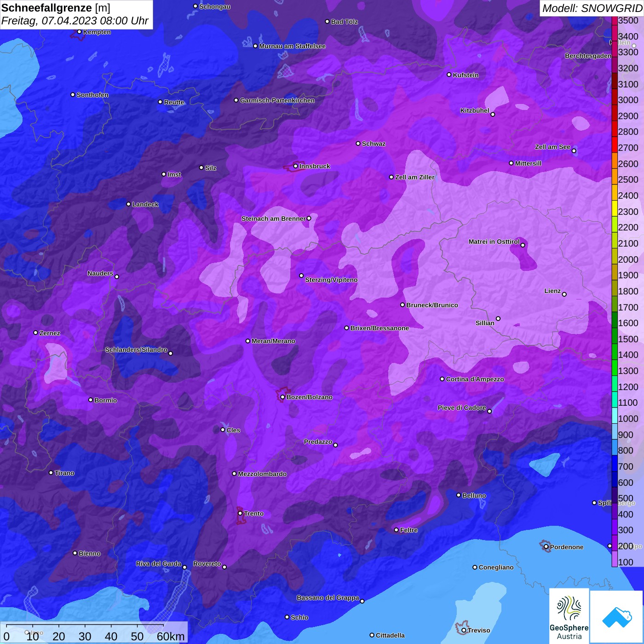
Task: Click the 'Pieve di Cadore' label
Action: [x=462, y=408]
